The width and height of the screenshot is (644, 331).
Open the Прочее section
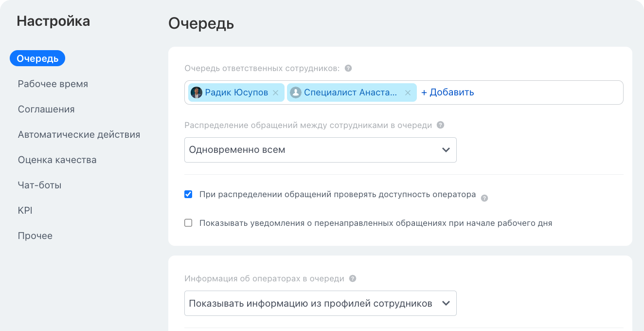[35, 236]
